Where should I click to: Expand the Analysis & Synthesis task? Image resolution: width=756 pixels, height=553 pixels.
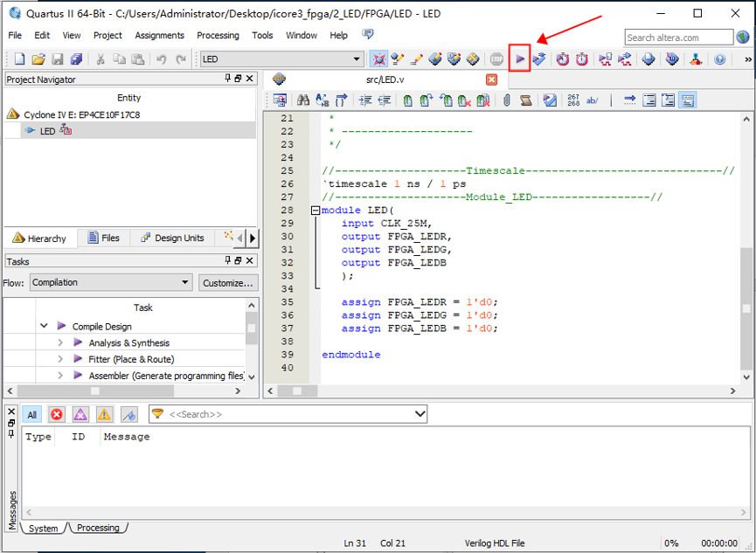pyautogui.click(x=60, y=343)
